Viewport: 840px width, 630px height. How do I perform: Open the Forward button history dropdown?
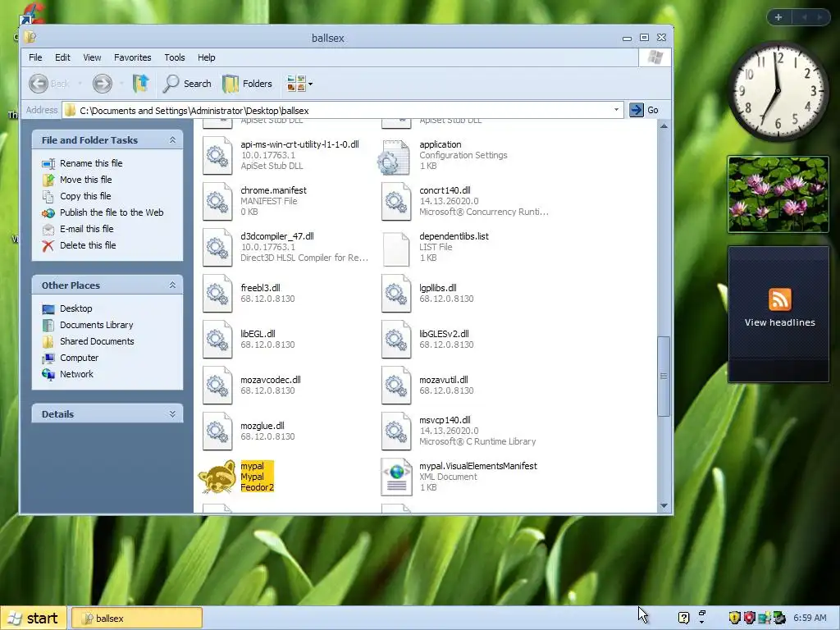(121, 84)
